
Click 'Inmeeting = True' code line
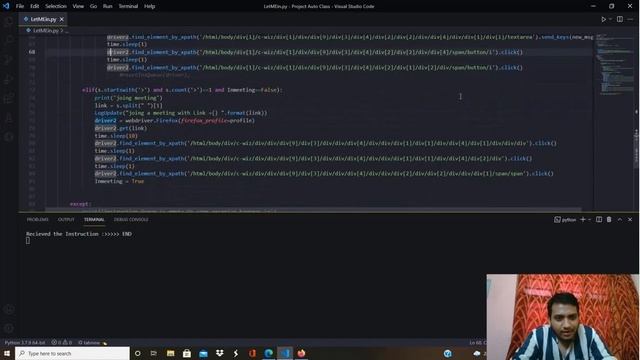click(119, 181)
